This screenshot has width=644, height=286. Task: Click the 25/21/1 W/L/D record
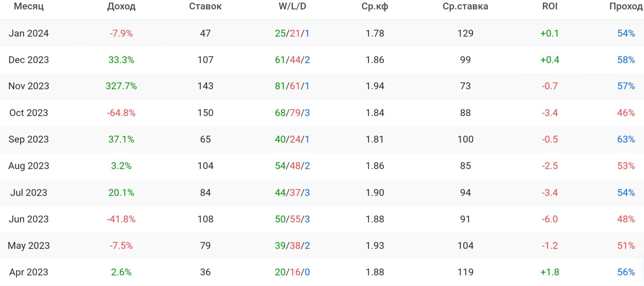(292, 33)
